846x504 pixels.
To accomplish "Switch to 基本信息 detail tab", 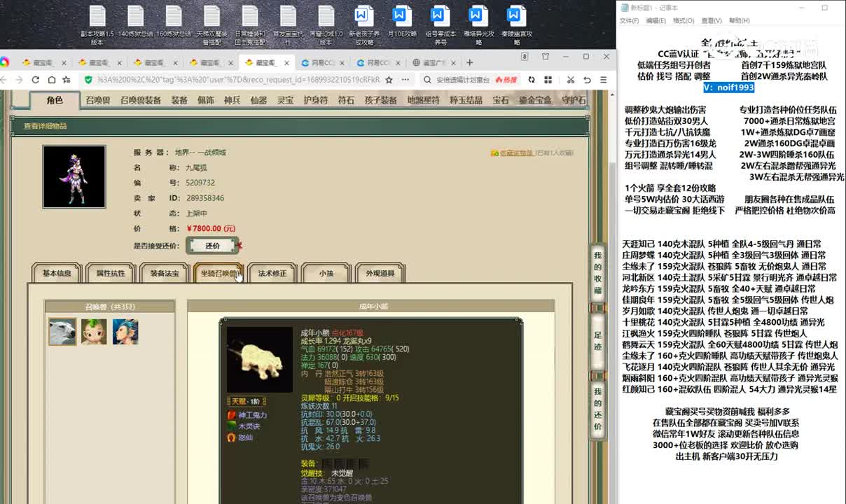I will (57, 273).
